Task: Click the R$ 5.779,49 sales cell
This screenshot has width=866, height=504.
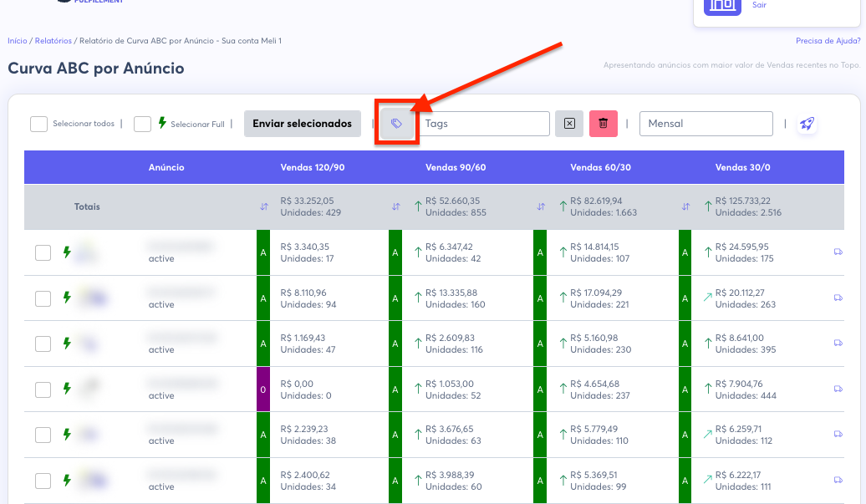Action: (x=594, y=429)
